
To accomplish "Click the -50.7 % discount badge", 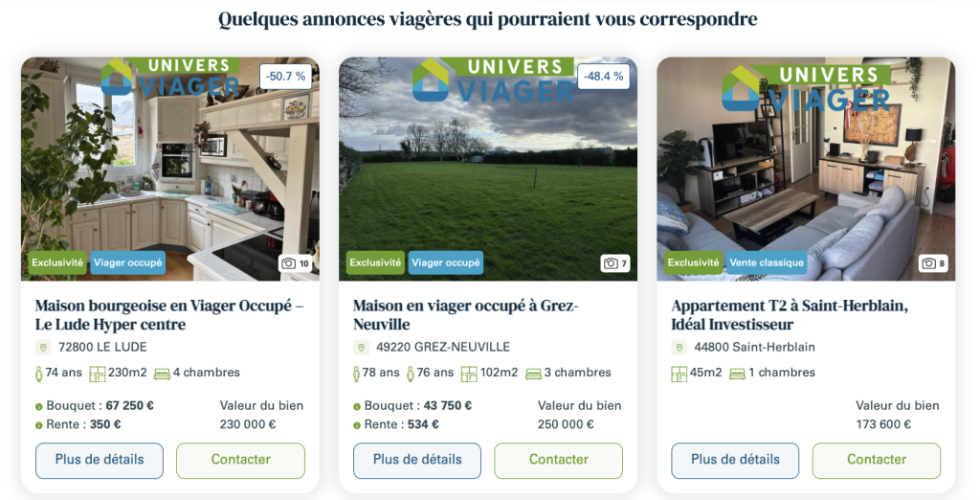I will click(285, 77).
